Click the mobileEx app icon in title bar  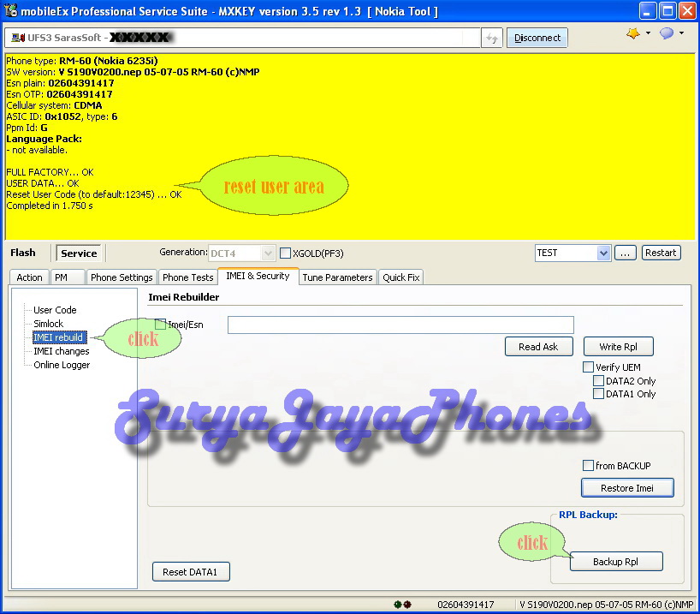point(10,10)
